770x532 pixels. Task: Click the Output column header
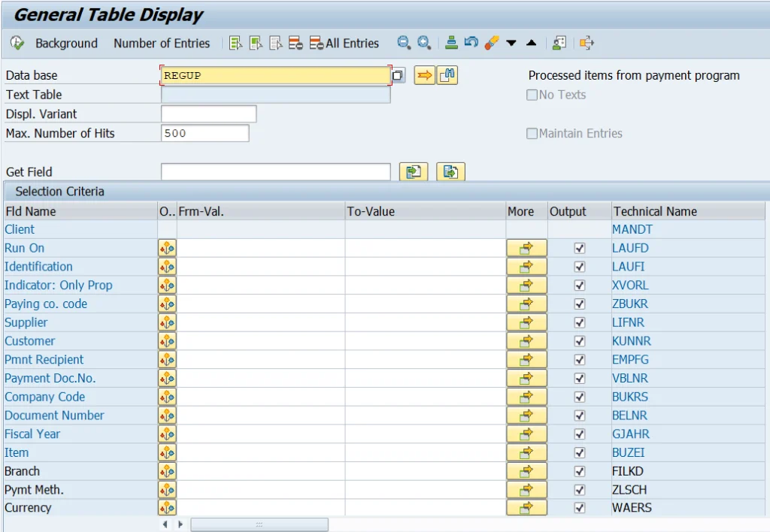[580, 212]
